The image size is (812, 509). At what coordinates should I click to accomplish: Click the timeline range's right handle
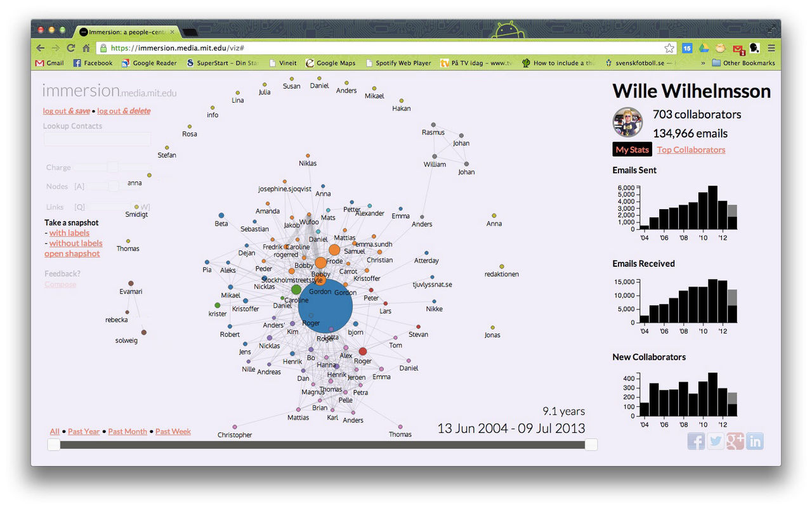pyautogui.click(x=591, y=445)
